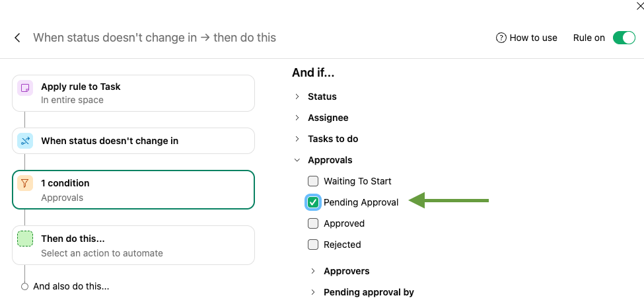The width and height of the screenshot is (644, 306).
Task: Click the back arrow icon
Action: (x=18, y=38)
